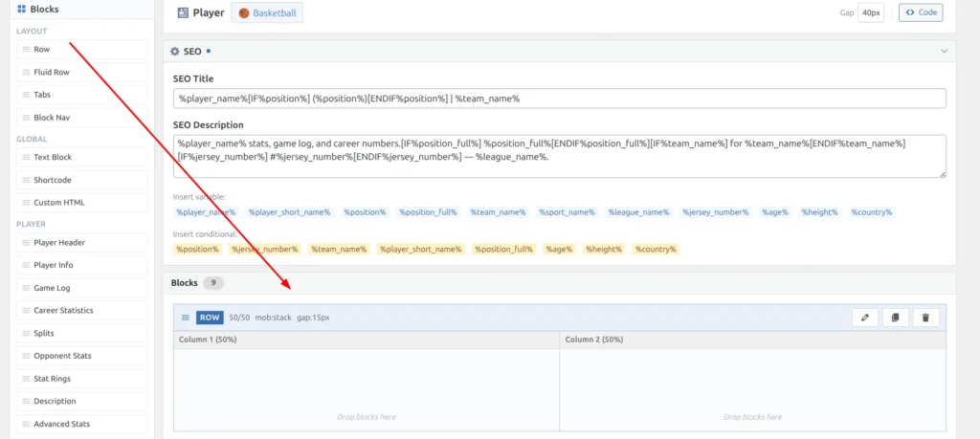Viewport: 980px width, 439px height.
Task: Select the Description block
Action: 82,401
